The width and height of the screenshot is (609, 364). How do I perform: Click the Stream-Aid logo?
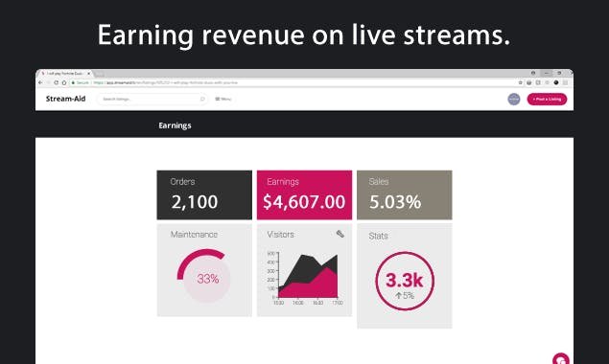65,99
